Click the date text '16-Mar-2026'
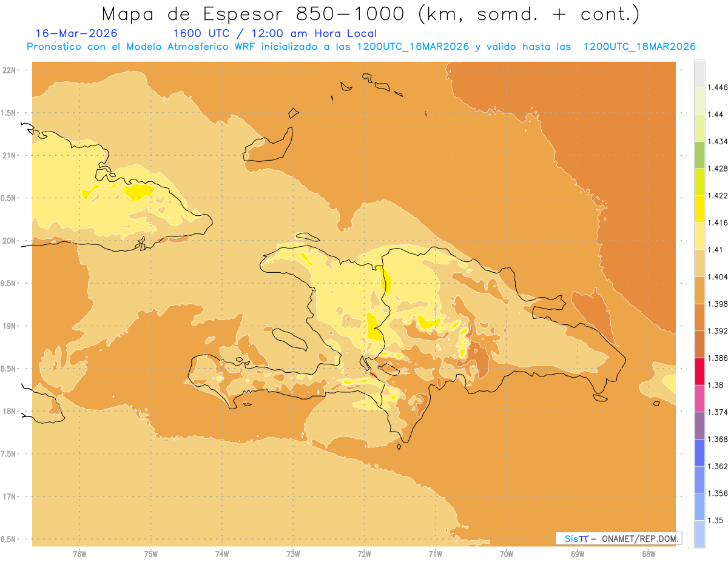 pos(77,33)
